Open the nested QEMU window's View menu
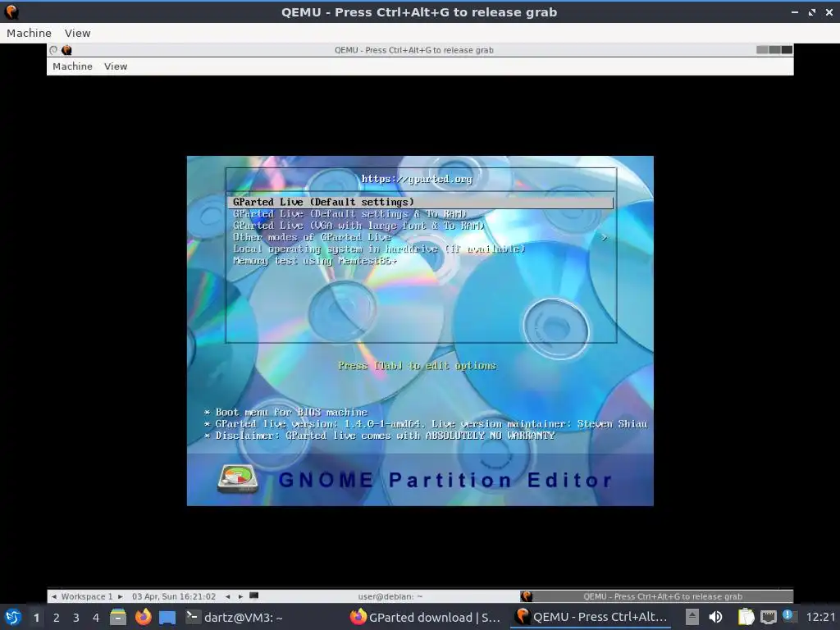The image size is (840, 630). coord(116,66)
